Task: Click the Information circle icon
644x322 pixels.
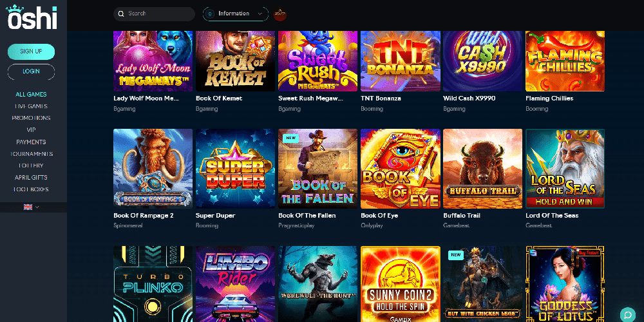Action: [211, 14]
